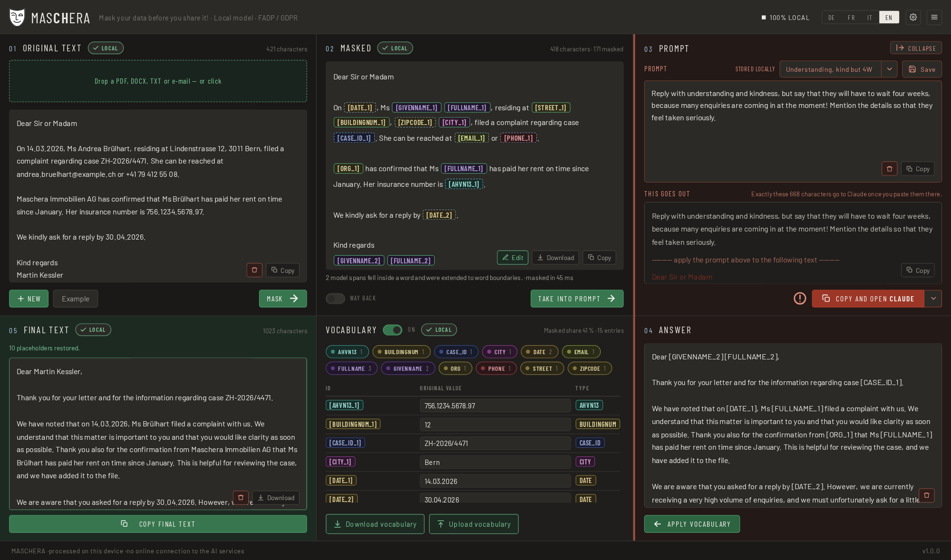Collapse the Prompt panel

coord(916,48)
